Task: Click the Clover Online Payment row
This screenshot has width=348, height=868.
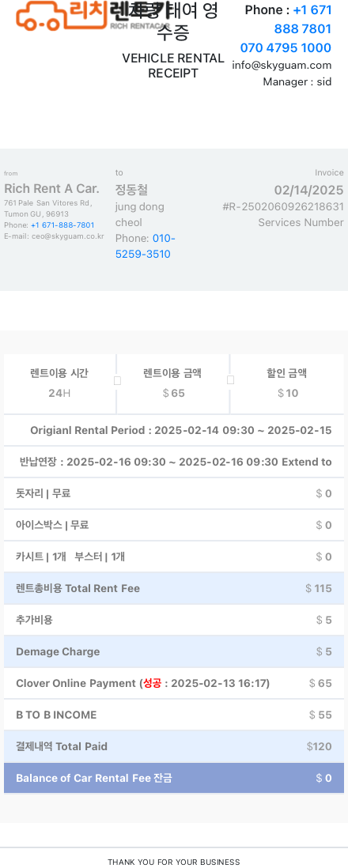Action: [174, 683]
